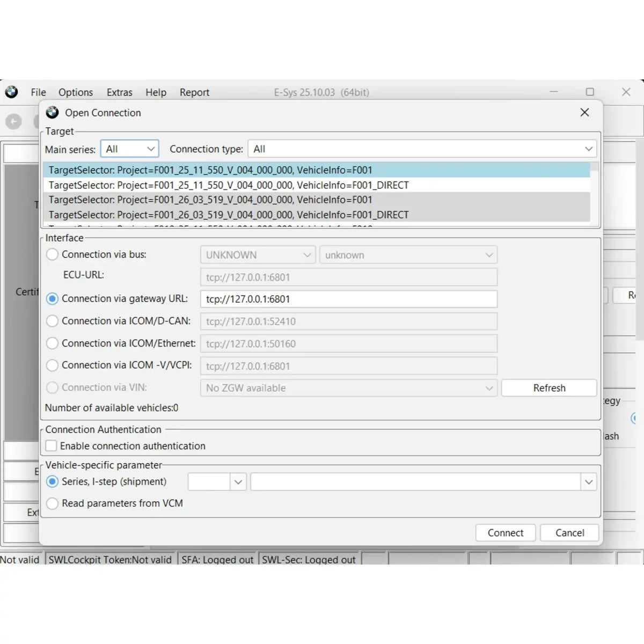Click the back navigation arrow in the toolbar

click(12, 121)
